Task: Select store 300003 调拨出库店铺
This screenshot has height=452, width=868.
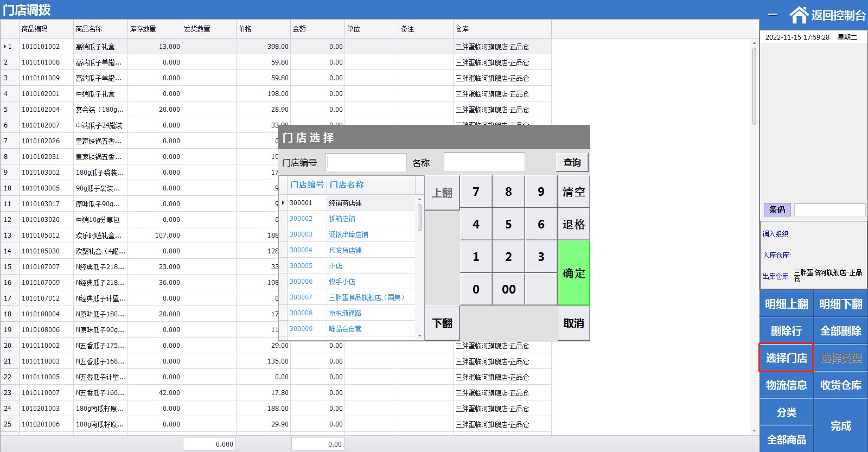Action: point(347,234)
